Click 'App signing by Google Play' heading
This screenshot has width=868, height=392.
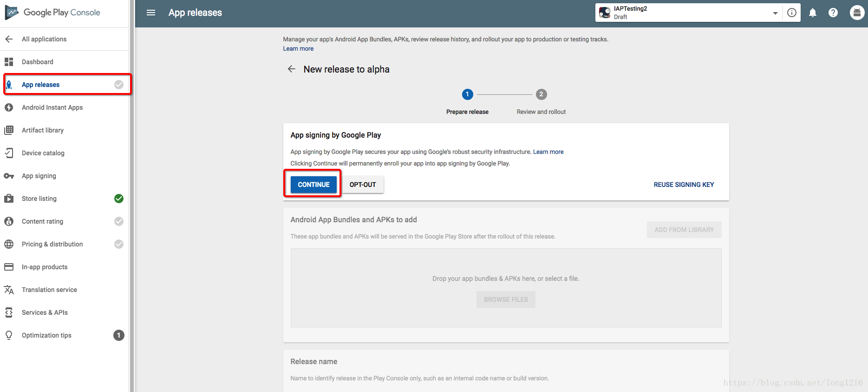click(335, 135)
